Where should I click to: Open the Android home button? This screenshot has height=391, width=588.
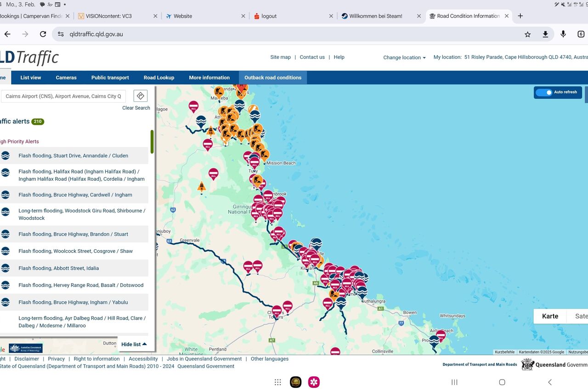pos(502,382)
